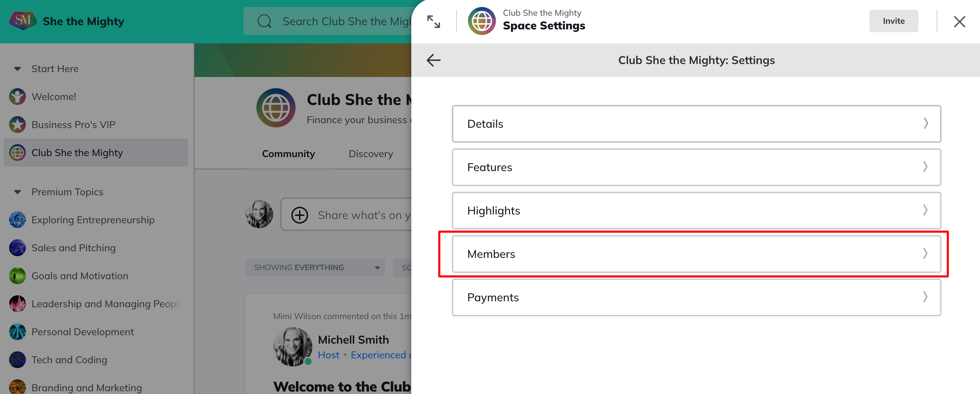This screenshot has height=394, width=980.
Task: Close the Space Settings panel
Action: 959,22
